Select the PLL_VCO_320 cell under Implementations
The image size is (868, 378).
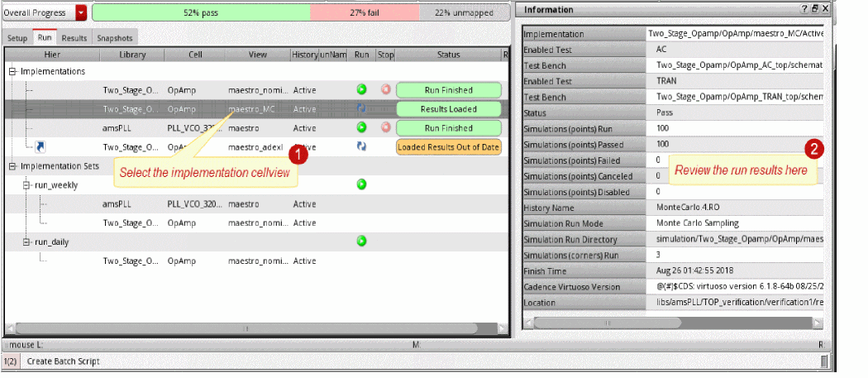point(195,128)
